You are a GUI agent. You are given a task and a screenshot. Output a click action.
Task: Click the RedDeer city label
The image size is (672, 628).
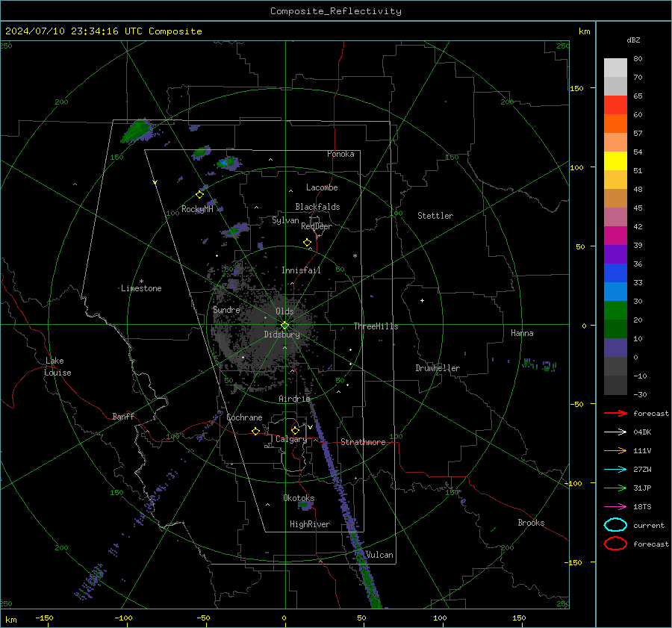[317, 226]
